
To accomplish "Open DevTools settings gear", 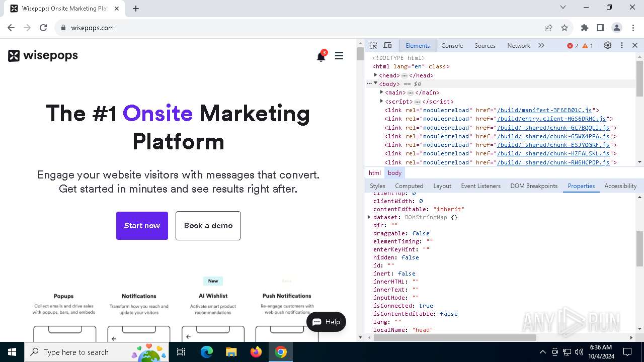I will [608, 45].
